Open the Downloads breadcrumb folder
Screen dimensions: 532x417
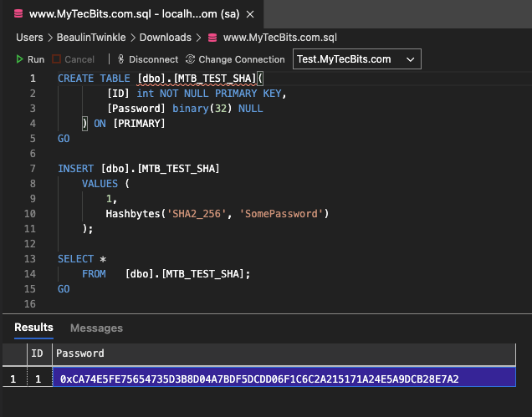pos(165,38)
